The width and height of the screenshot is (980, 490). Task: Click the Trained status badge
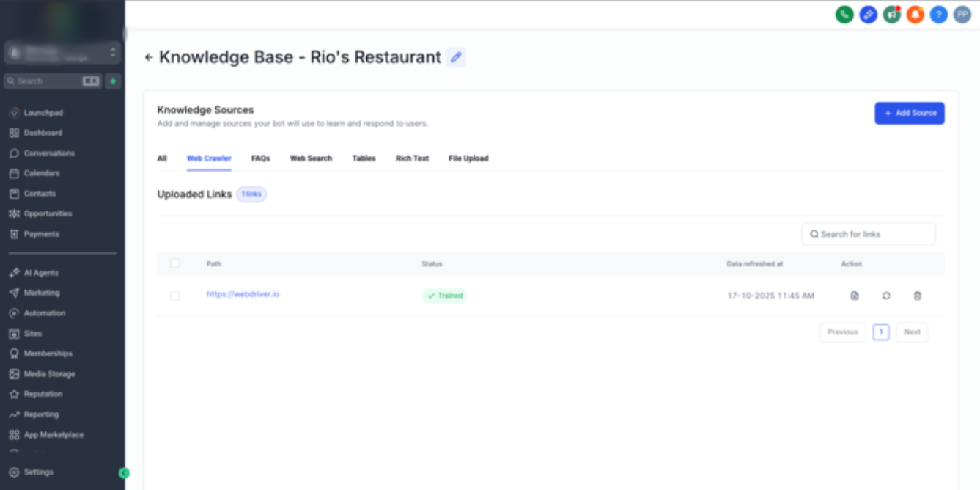(445, 296)
